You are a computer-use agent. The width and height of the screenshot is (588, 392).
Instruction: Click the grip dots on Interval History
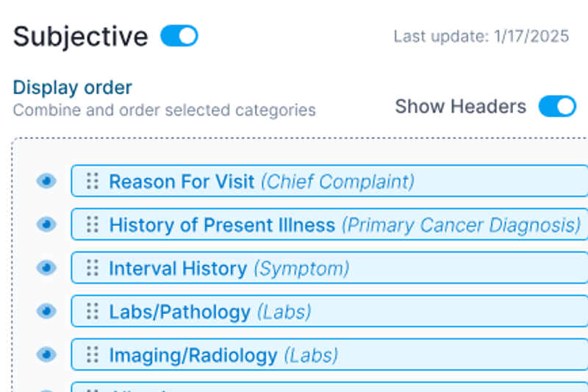click(93, 268)
